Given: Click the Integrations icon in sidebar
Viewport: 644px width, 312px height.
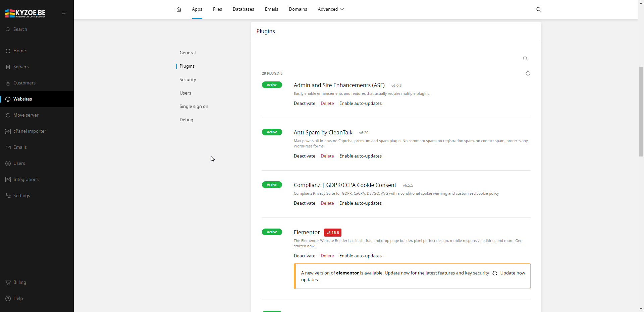Looking at the screenshot, I should pos(8,180).
